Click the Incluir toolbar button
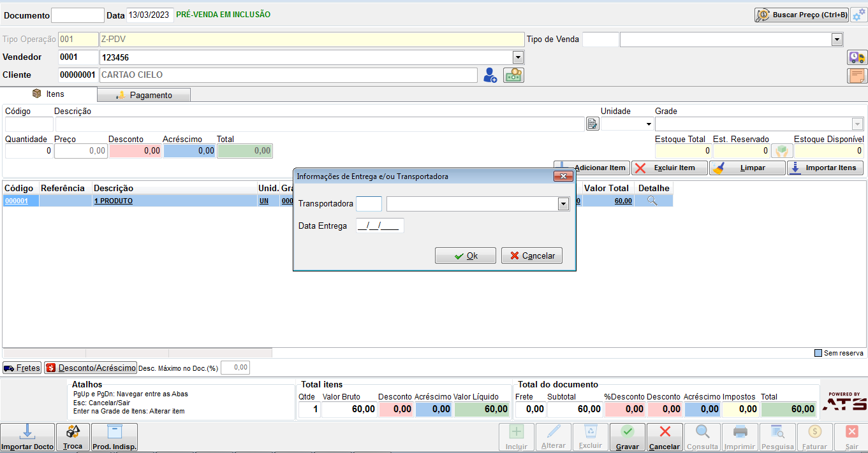This screenshot has height=453, width=868. click(x=517, y=438)
